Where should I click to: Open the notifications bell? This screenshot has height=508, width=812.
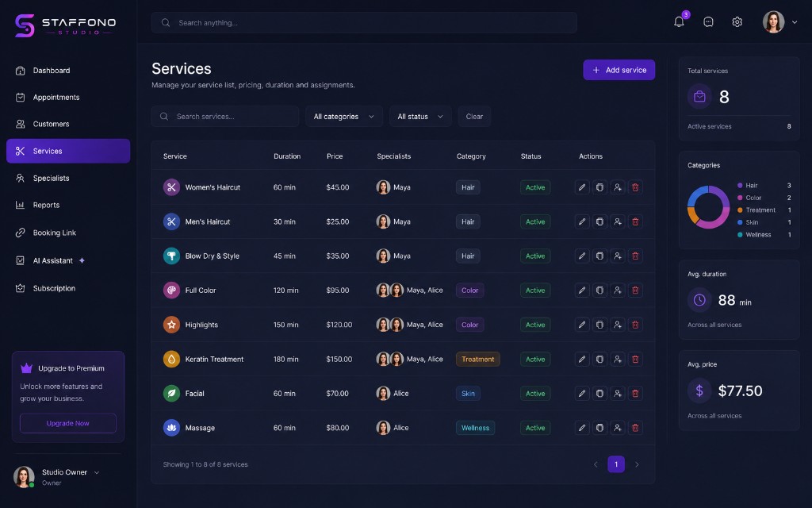679,21
